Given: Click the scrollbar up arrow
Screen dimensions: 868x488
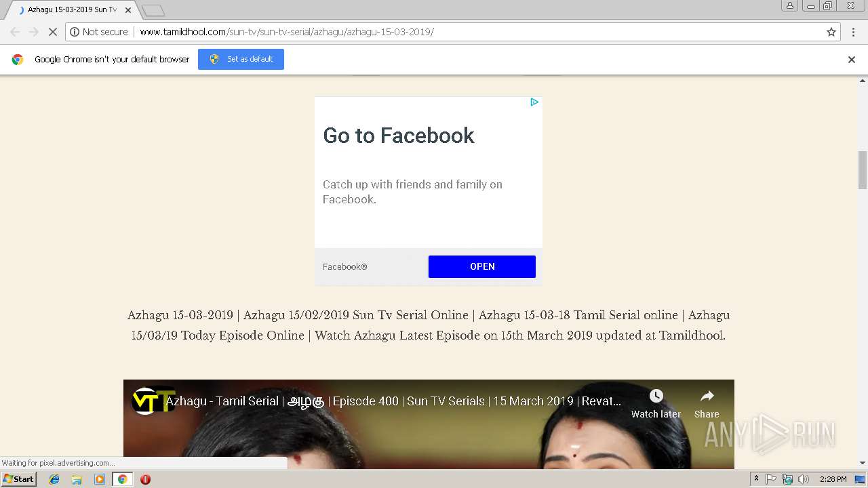Looking at the screenshot, I should [x=863, y=81].
